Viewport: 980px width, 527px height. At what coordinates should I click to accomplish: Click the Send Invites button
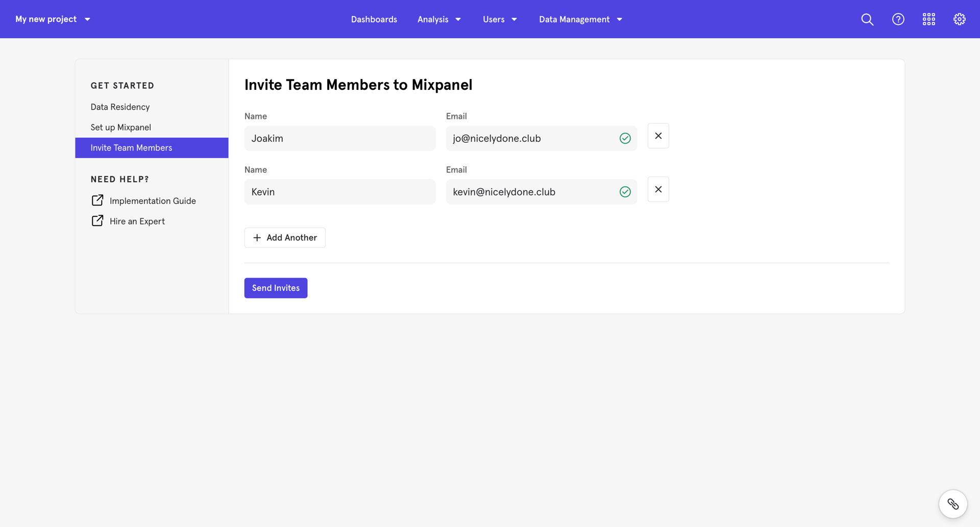point(276,287)
